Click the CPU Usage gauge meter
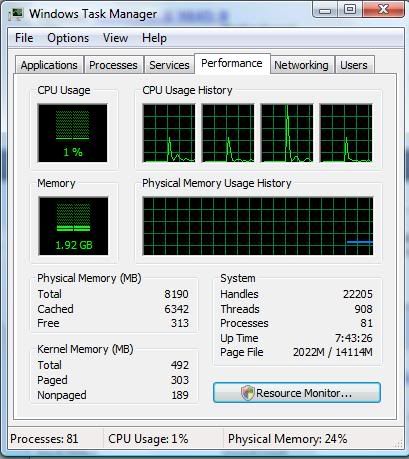This screenshot has height=459, width=409. pos(73,133)
